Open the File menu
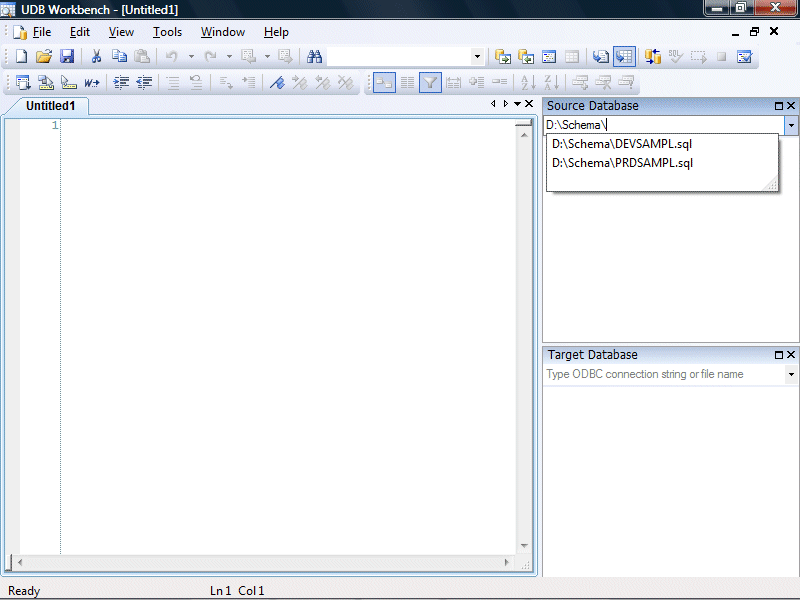800x600 pixels. (x=42, y=32)
